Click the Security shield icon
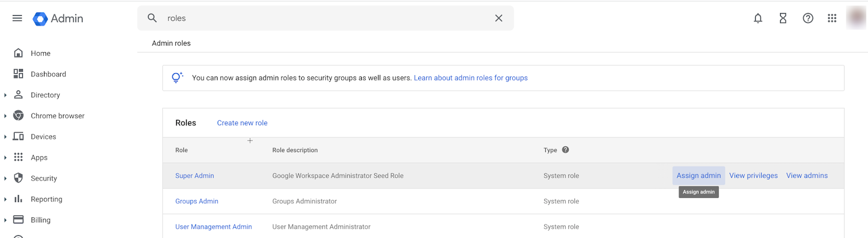Viewport: 868px width, 238px height. [x=18, y=178]
